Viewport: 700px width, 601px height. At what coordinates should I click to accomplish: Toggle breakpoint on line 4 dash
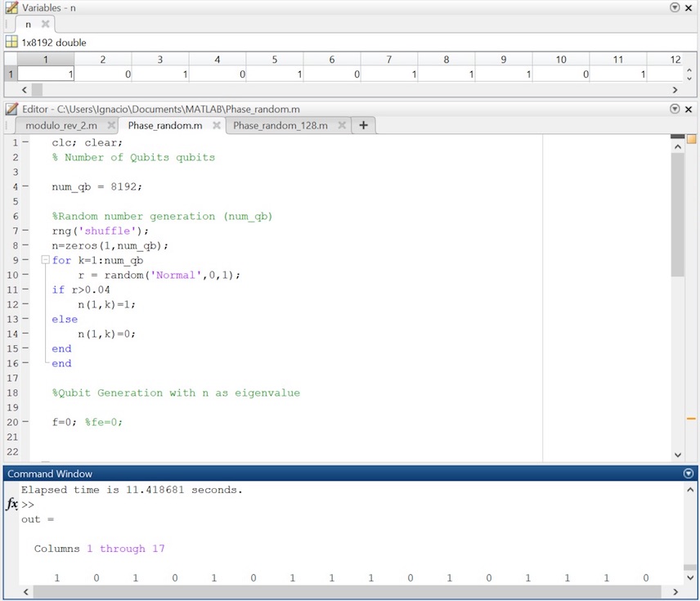(25, 186)
